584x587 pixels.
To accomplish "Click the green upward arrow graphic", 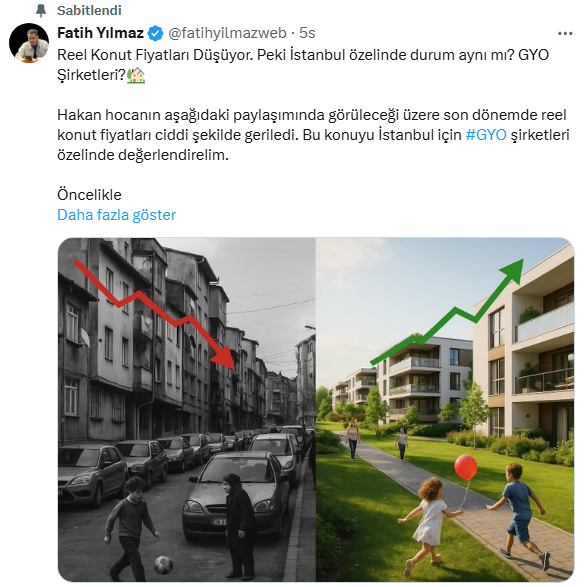I will click(x=447, y=312).
